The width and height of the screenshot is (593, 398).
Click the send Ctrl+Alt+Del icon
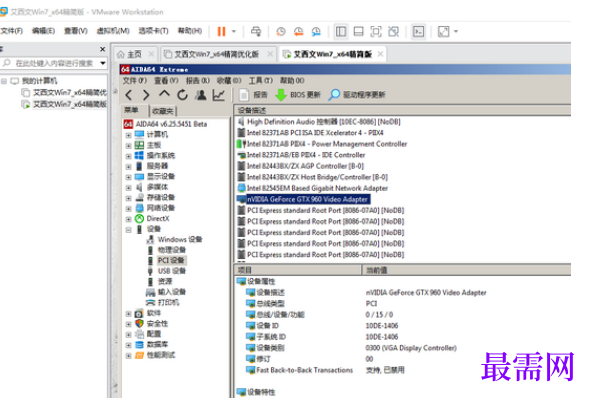(x=256, y=31)
